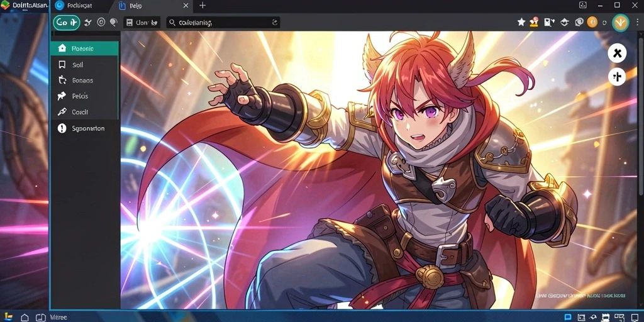The image size is (644, 322).
Task: Click the refresh icon inside search field
Action: coord(275,23)
